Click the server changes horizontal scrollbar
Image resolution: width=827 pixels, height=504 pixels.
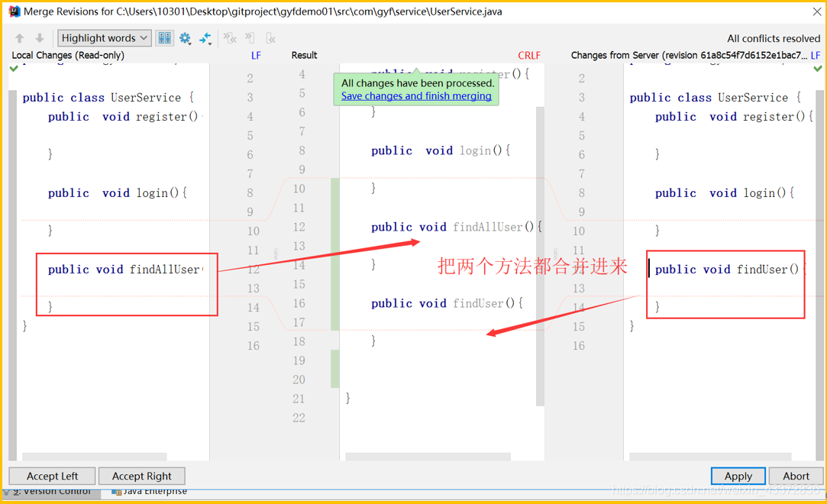click(x=710, y=457)
